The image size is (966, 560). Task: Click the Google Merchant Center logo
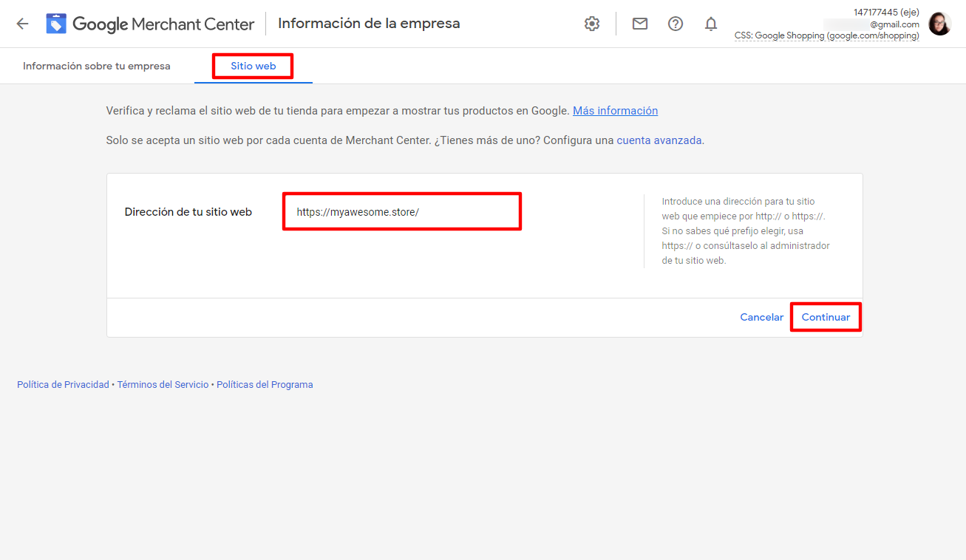point(150,24)
